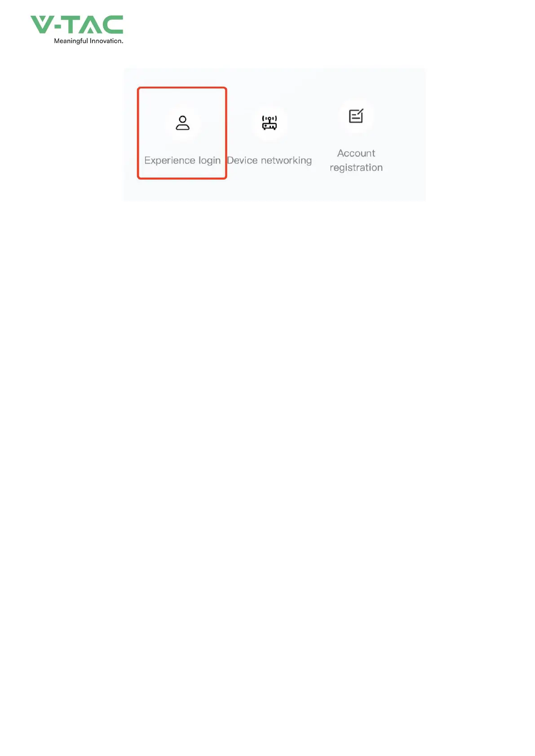Screen dimensions: 535x756
Task: Click the "C" letter ending the V-TAC logo
Action: 112,25
